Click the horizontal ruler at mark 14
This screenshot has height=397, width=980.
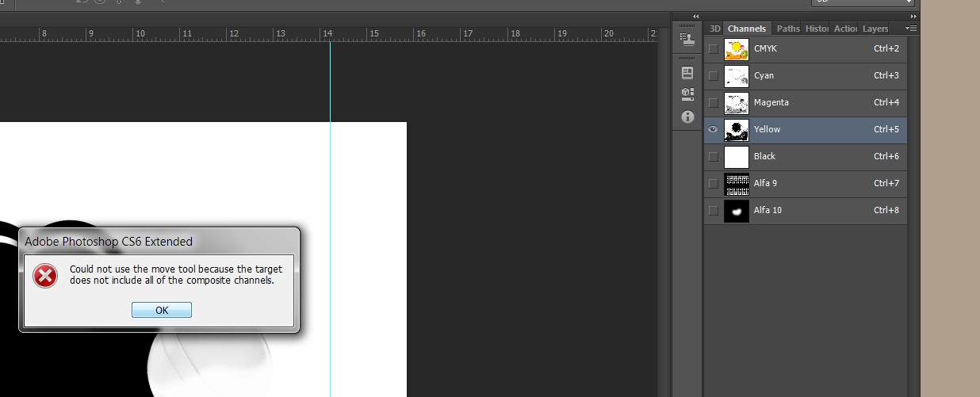coord(327,33)
